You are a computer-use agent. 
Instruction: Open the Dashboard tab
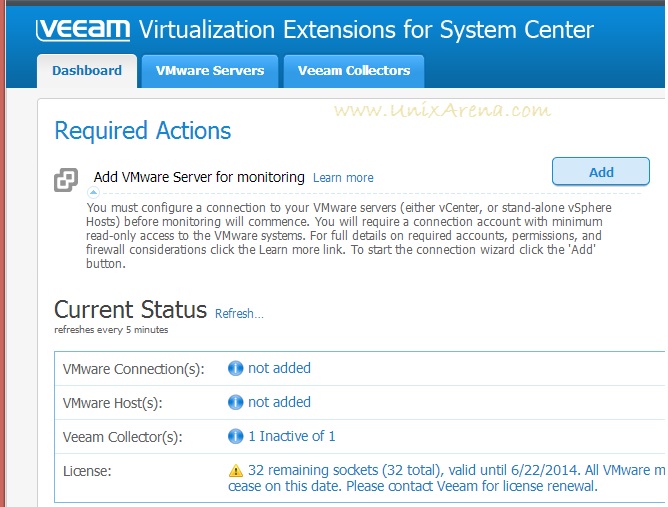[x=87, y=71]
